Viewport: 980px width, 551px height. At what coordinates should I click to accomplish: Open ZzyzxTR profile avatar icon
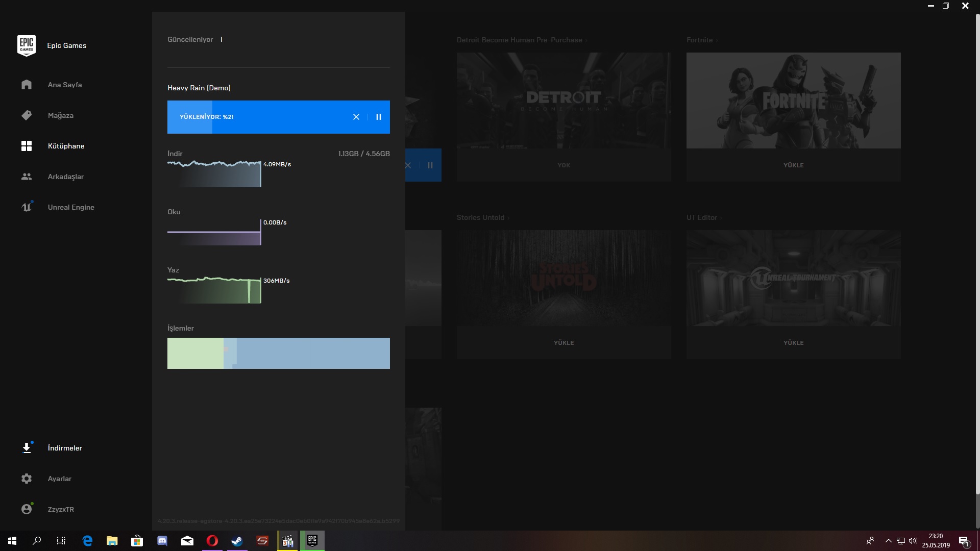point(27,509)
